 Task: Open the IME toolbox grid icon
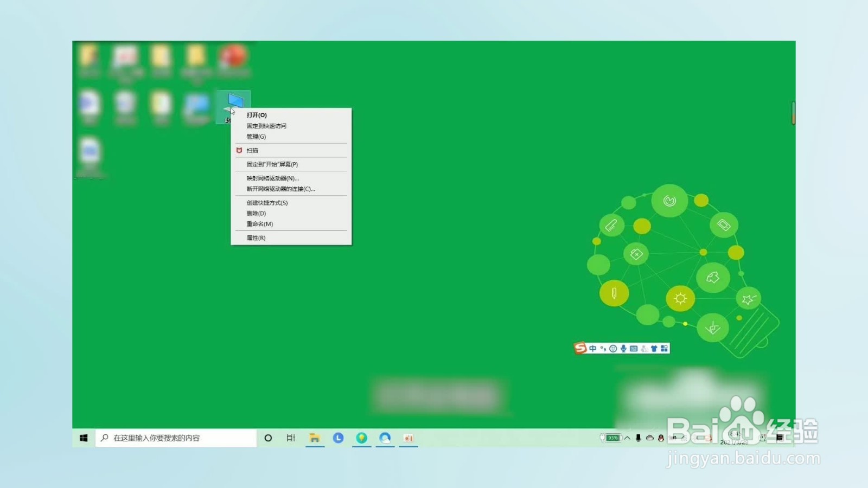click(x=664, y=349)
